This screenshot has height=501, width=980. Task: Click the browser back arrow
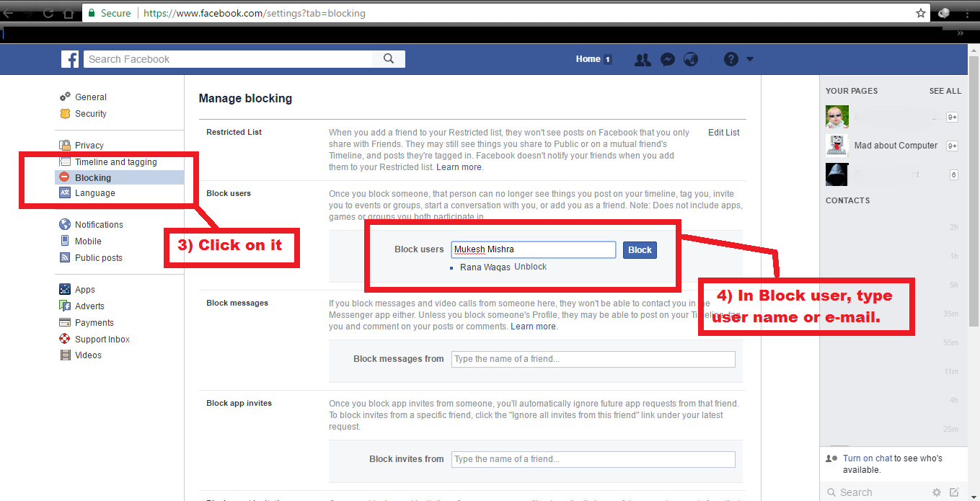click(x=9, y=13)
